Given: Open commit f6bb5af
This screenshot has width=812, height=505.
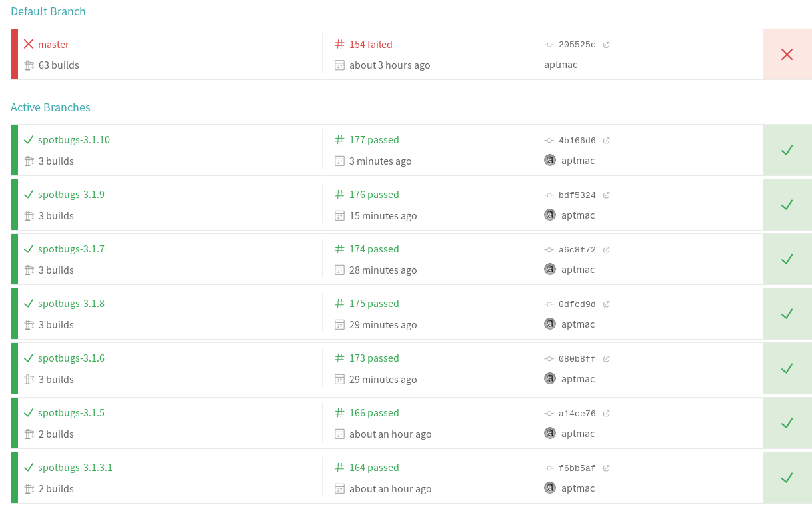Looking at the screenshot, I should click(577, 468).
